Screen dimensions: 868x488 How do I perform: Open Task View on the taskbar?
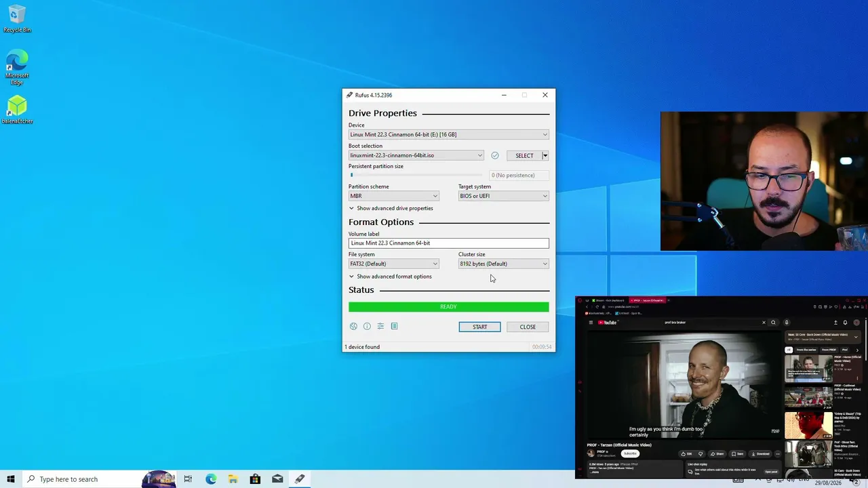point(188,479)
